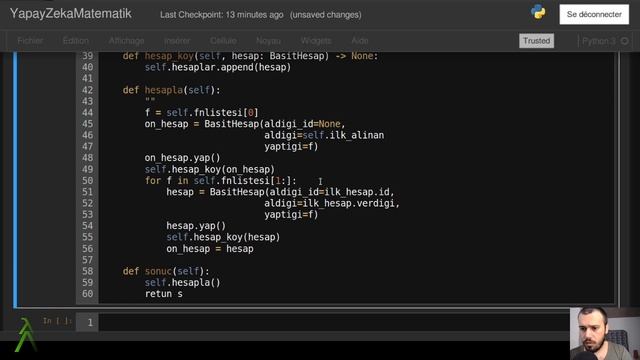The image size is (640, 360).
Task: Open the Noyau menu
Action: pyautogui.click(x=268, y=41)
